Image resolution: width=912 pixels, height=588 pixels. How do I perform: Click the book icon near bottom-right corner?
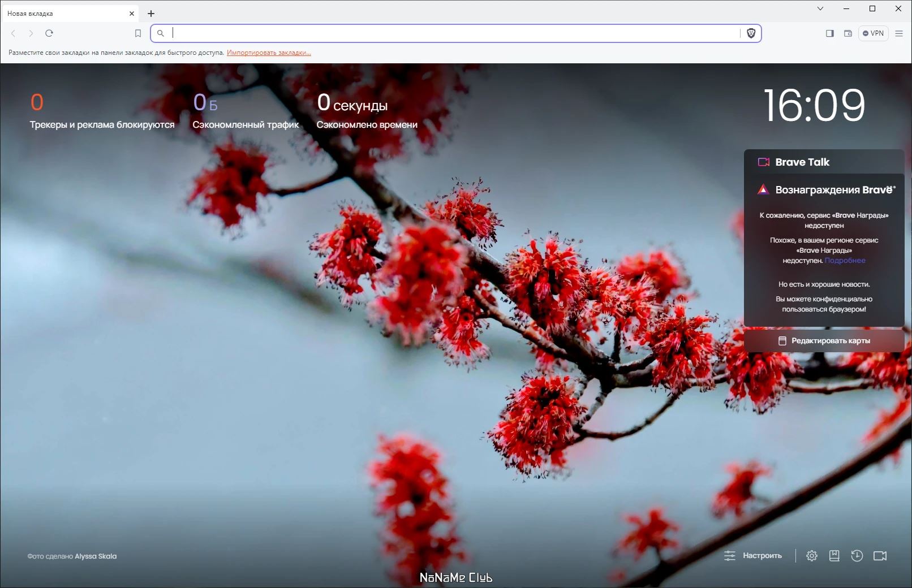pos(834,556)
